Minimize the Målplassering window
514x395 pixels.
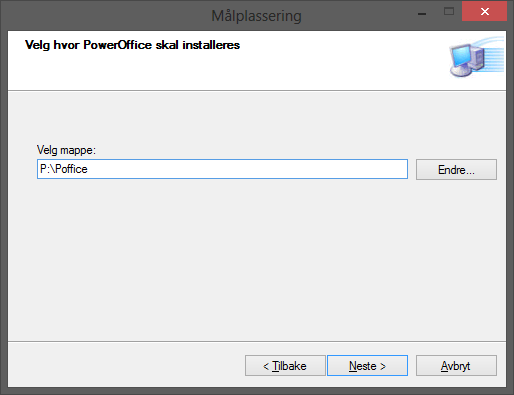pos(422,13)
